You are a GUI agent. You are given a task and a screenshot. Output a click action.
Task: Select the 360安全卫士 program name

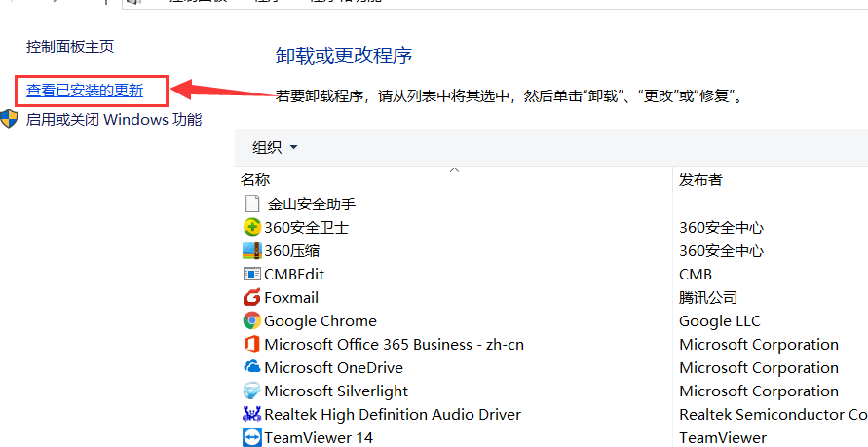pos(307,227)
